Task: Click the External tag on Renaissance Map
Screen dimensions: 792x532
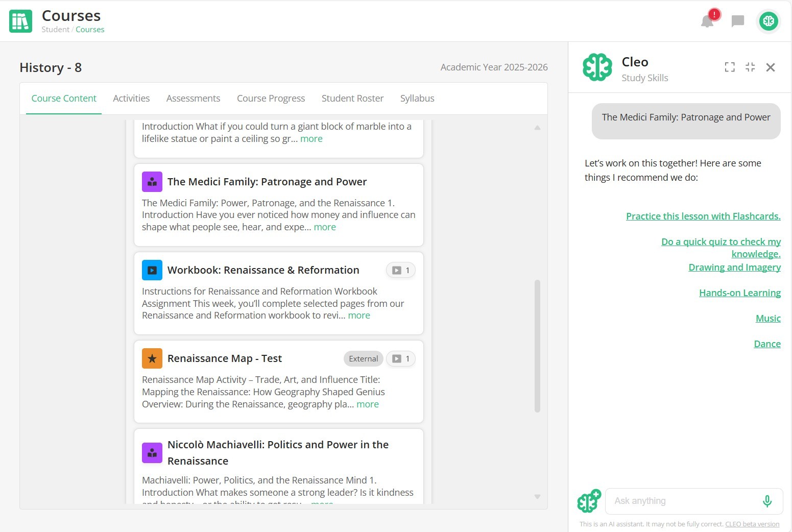Action: 364,359
